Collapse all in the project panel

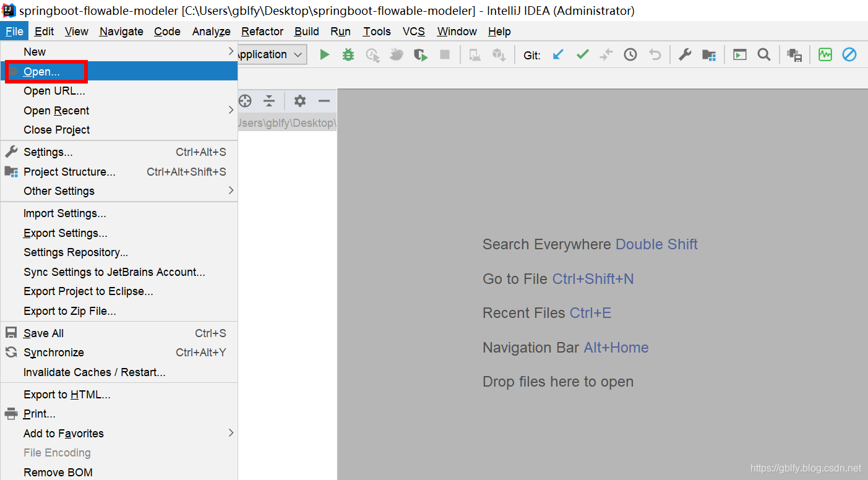(x=269, y=101)
